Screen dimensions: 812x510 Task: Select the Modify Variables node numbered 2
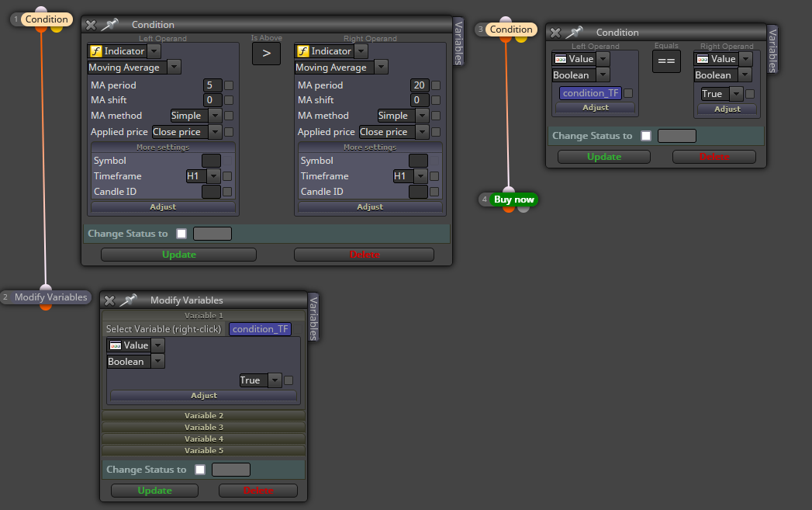[50, 297]
